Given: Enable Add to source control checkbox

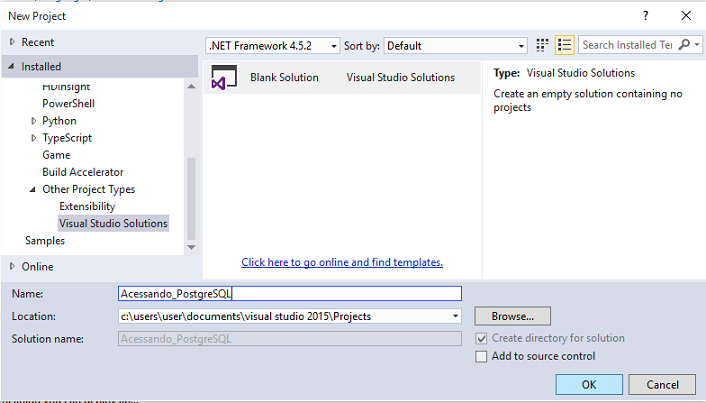Looking at the screenshot, I should 481,357.
